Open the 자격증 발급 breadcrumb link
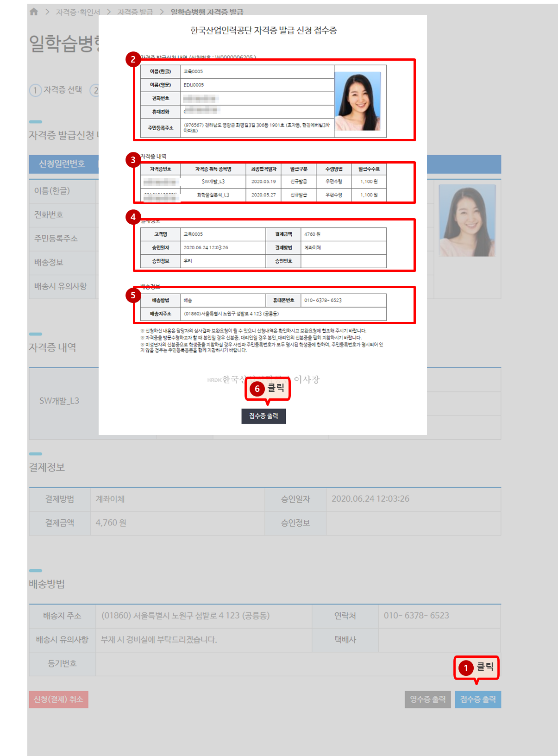The height and width of the screenshot is (756, 558). (x=135, y=12)
